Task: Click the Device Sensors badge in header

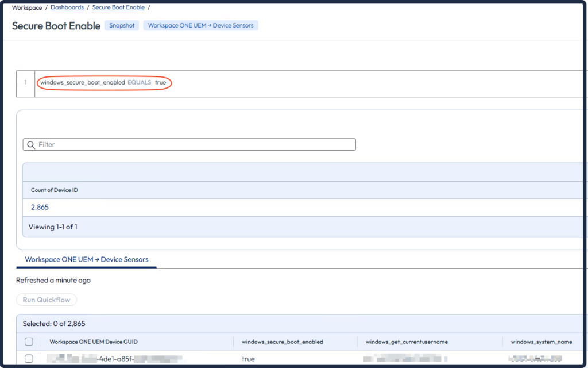Action: (200, 25)
